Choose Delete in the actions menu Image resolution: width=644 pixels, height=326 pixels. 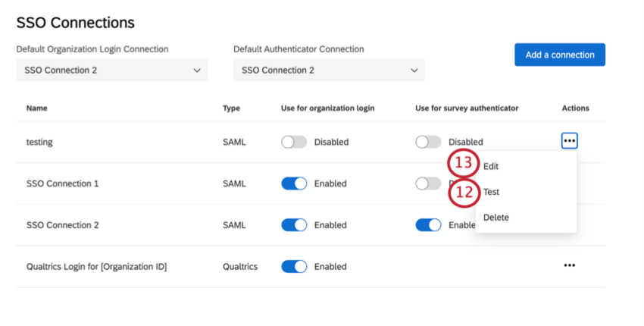click(x=496, y=218)
